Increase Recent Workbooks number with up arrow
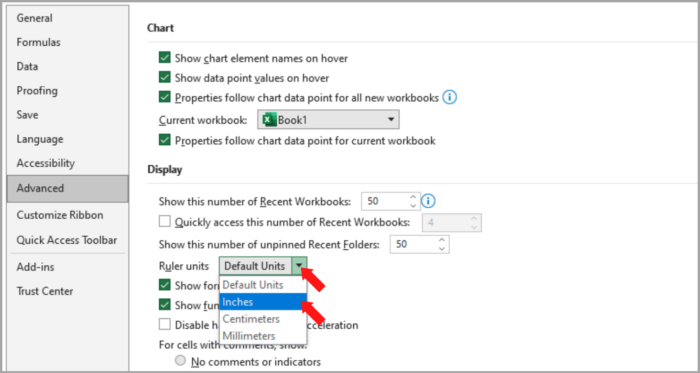This screenshot has width=700, height=373. tap(413, 197)
